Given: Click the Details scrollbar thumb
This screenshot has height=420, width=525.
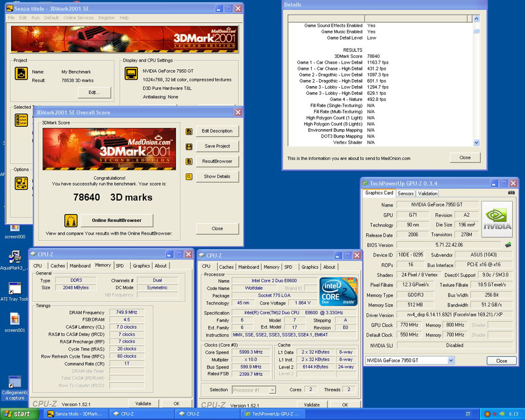Looking at the screenshot, I should pos(476,31).
